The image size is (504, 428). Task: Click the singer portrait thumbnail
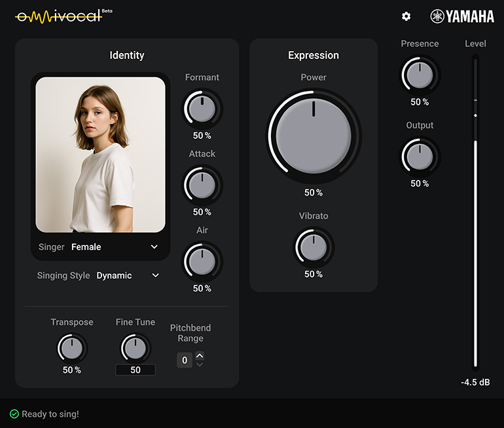click(x=100, y=154)
